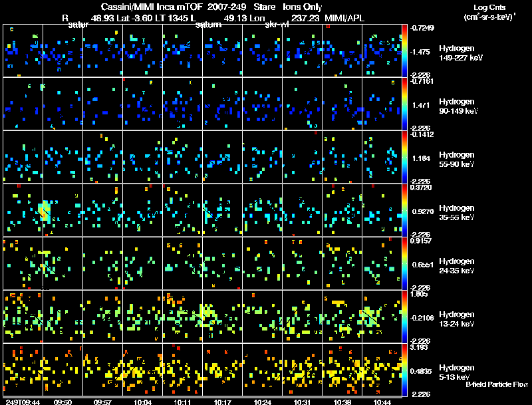The image size is (532, 405).
Task: Click the -0.7249 colorbar maximum value
Action: pyautogui.click(x=422, y=28)
